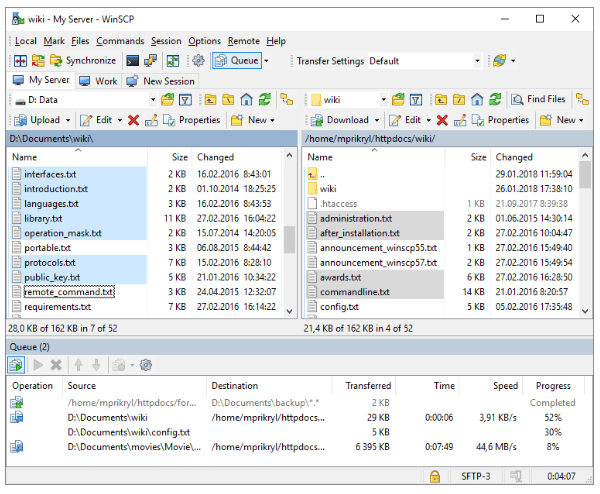Open the Options menu
600x494 pixels.
204,41
